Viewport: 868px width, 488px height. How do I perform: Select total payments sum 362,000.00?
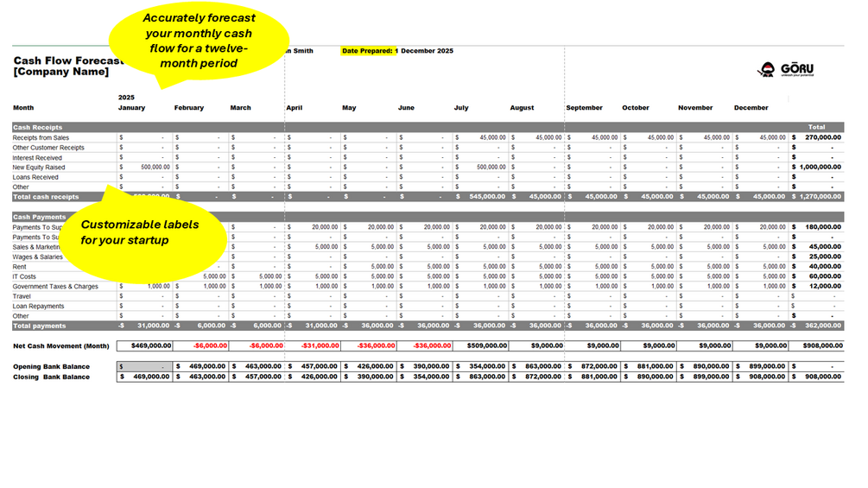click(817, 326)
